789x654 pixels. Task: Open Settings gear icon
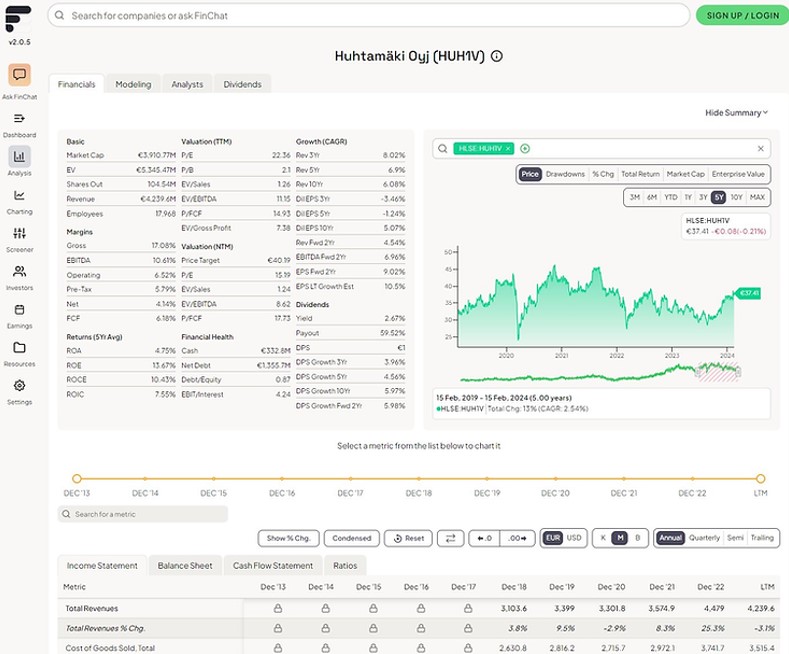coord(19,386)
